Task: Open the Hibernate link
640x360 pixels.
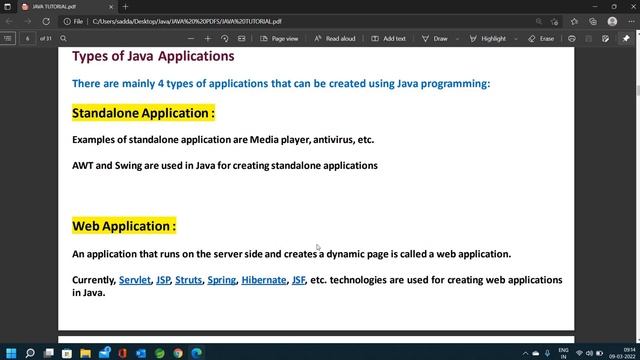Action: [x=264, y=280]
